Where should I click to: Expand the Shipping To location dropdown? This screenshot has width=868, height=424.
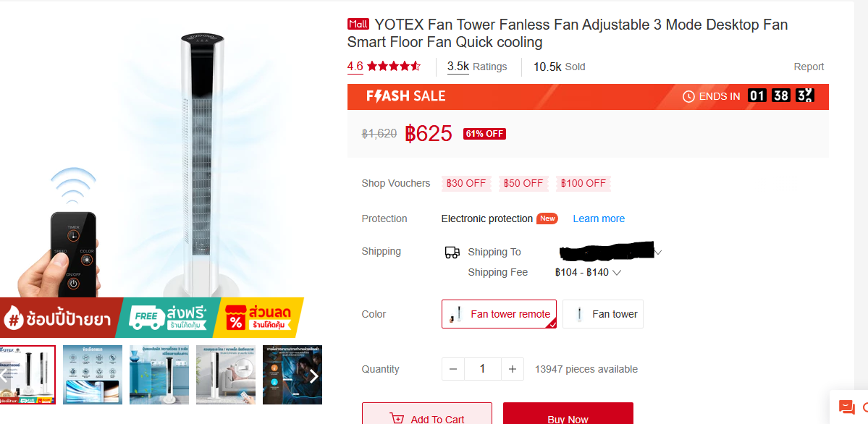[x=658, y=253]
